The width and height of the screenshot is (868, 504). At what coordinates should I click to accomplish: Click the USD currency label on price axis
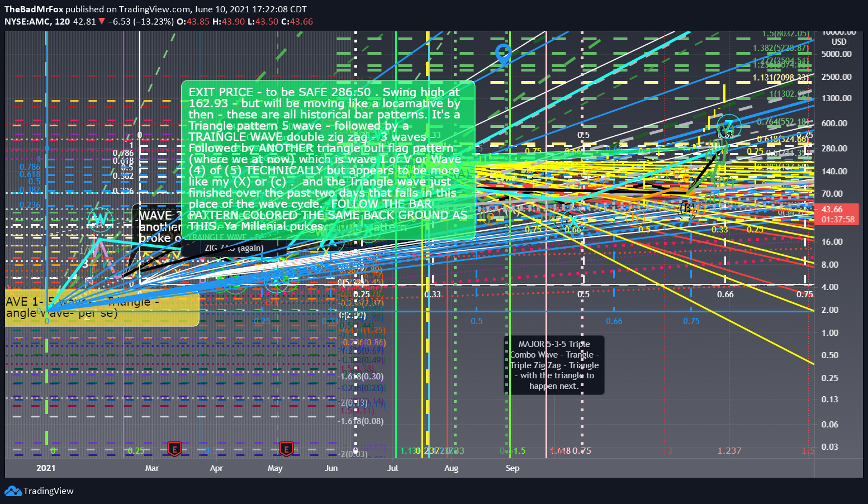pos(838,42)
